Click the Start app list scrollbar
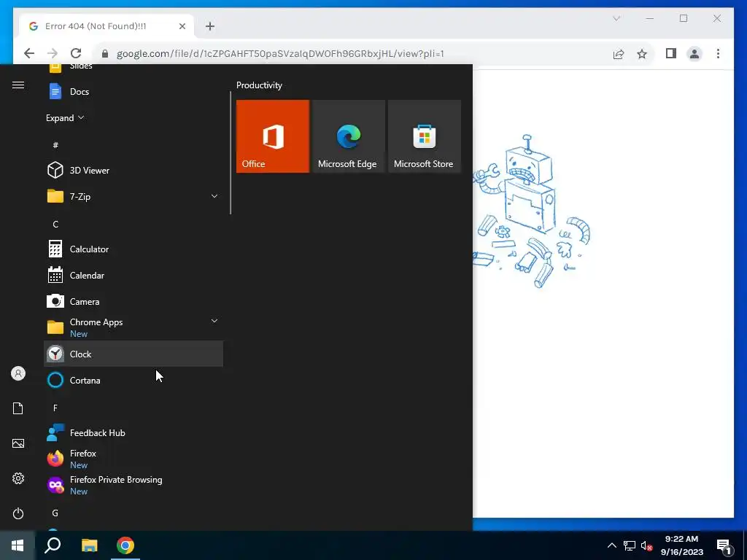Viewport: 747px width, 560px height. click(231, 152)
